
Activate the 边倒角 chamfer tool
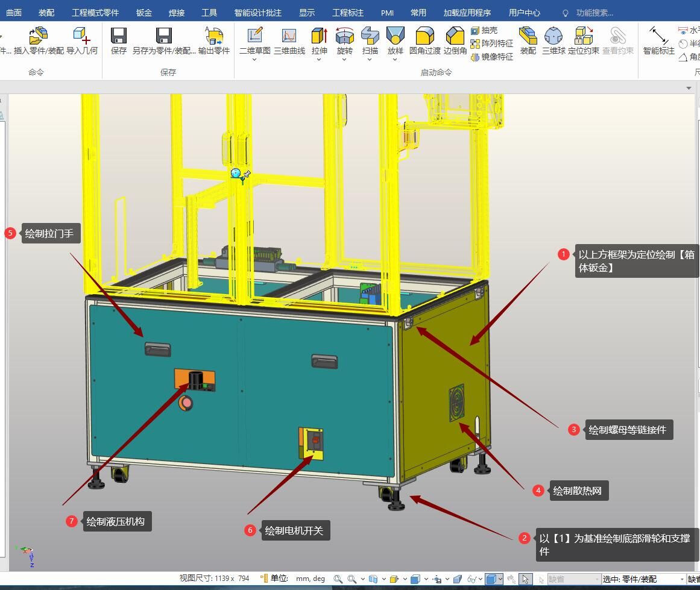pyautogui.click(x=455, y=37)
